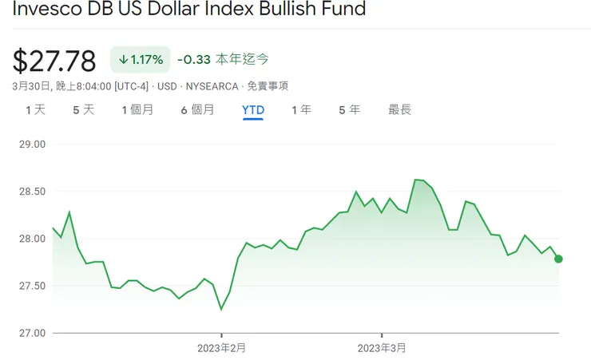Click the Invesco DB US Dollar Index title
Viewport: 591px width, 364px height.
click(188, 10)
